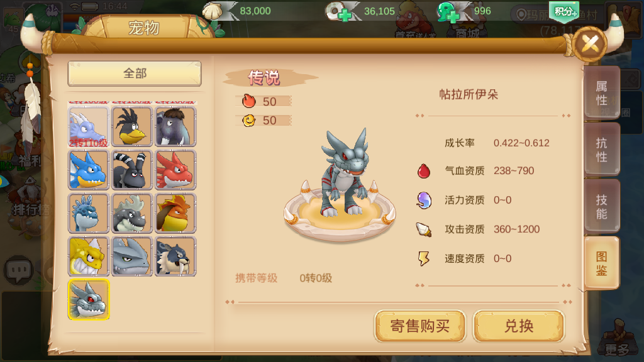Select the orange-maned lion pet portrait
Screen dimensions: 644x362
(x=175, y=213)
